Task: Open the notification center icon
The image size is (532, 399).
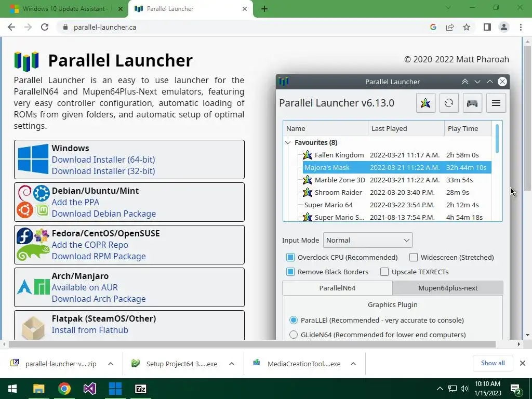Action: click(x=516, y=389)
